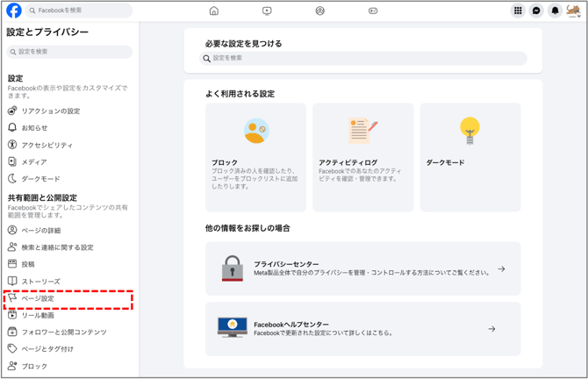Click the monitor icon for Facebookヘルプセンター
Image resolution: width=588 pixels, height=379 pixels.
point(232,327)
